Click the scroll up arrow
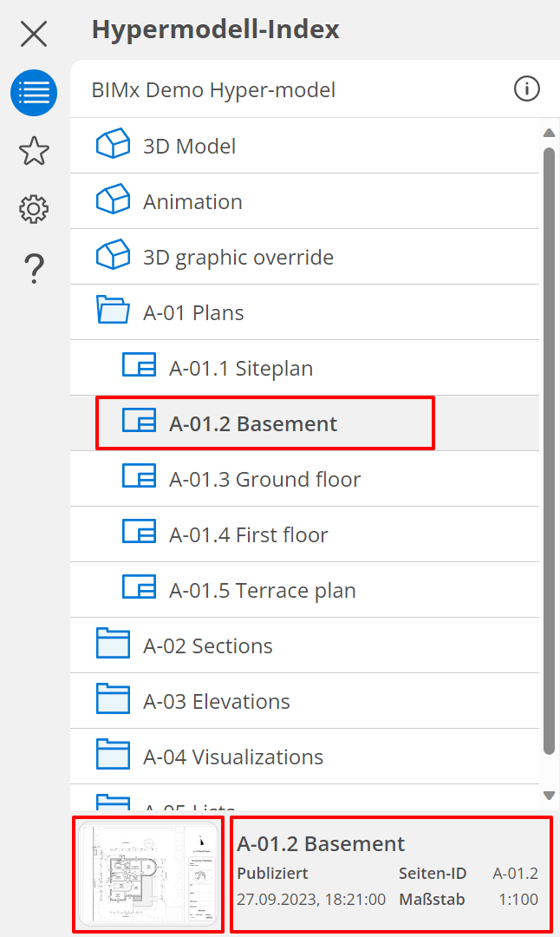The image size is (560, 937). (548, 133)
